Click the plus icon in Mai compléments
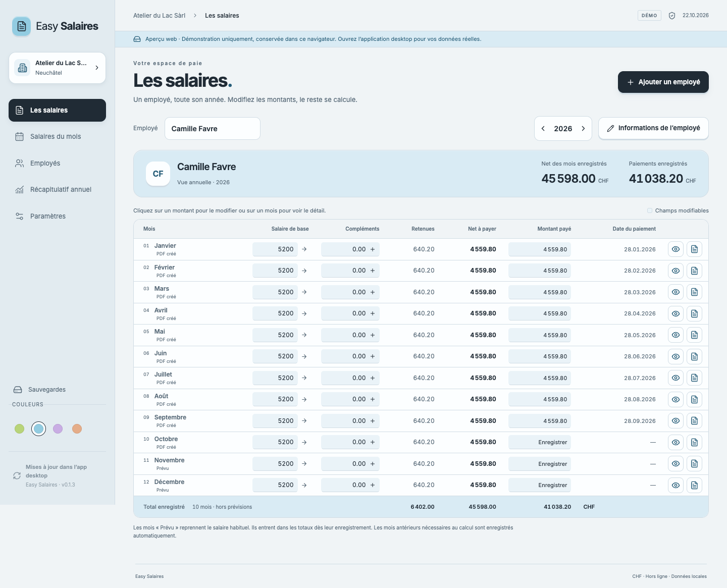The image size is (727, 588). (373, 335)
